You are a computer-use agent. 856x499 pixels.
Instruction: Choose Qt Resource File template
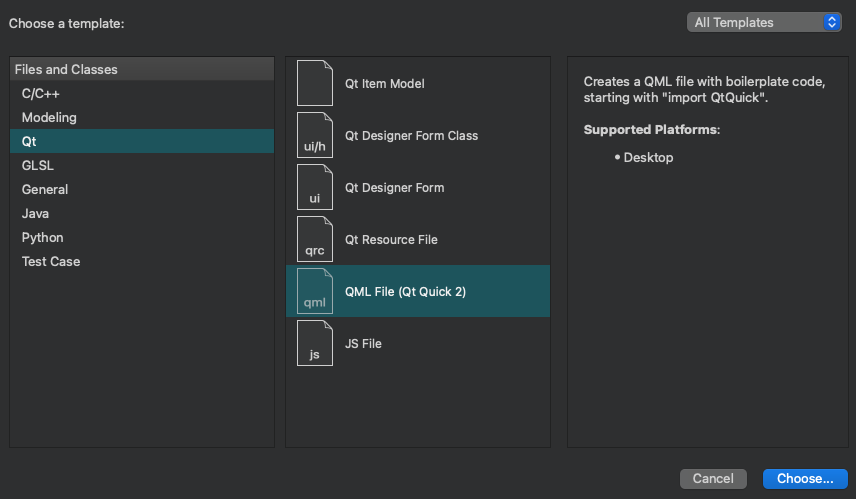click(x=418, y=239)
